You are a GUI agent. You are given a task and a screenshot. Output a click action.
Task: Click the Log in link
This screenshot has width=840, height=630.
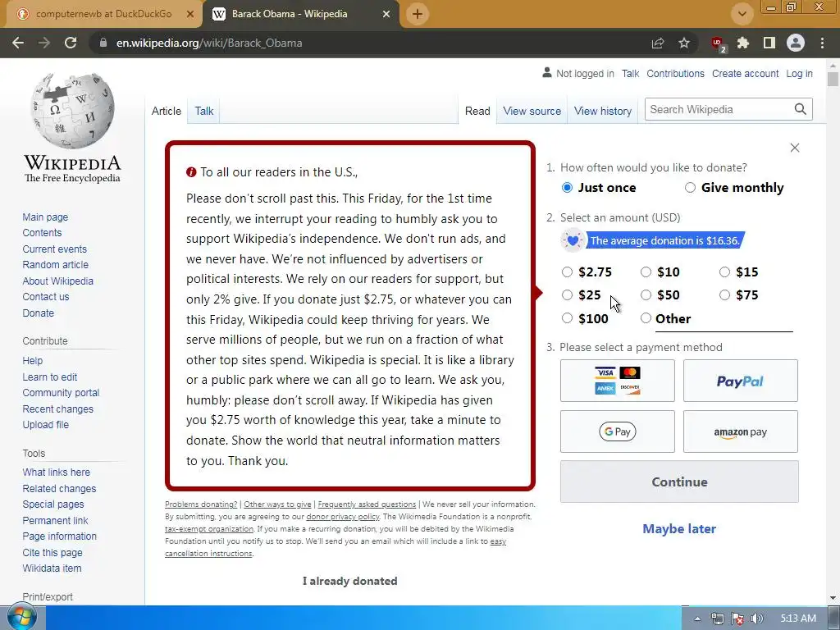click(799, 73)
